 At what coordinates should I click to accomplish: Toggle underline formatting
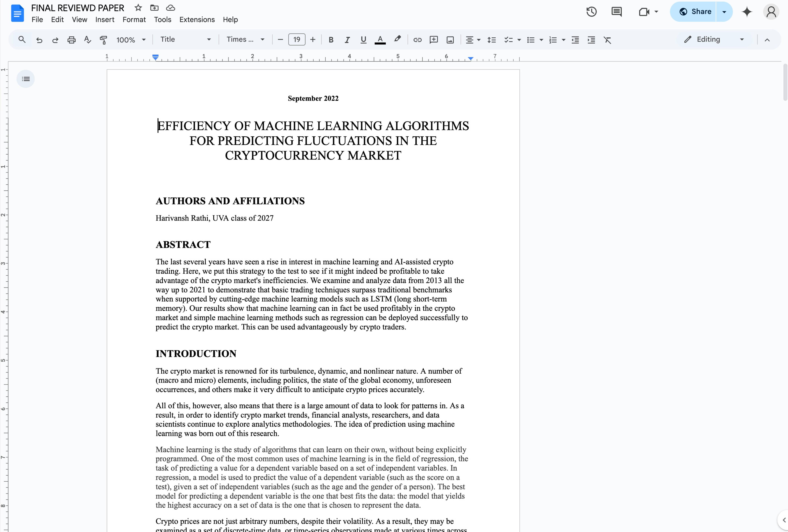tap(363, 40)
